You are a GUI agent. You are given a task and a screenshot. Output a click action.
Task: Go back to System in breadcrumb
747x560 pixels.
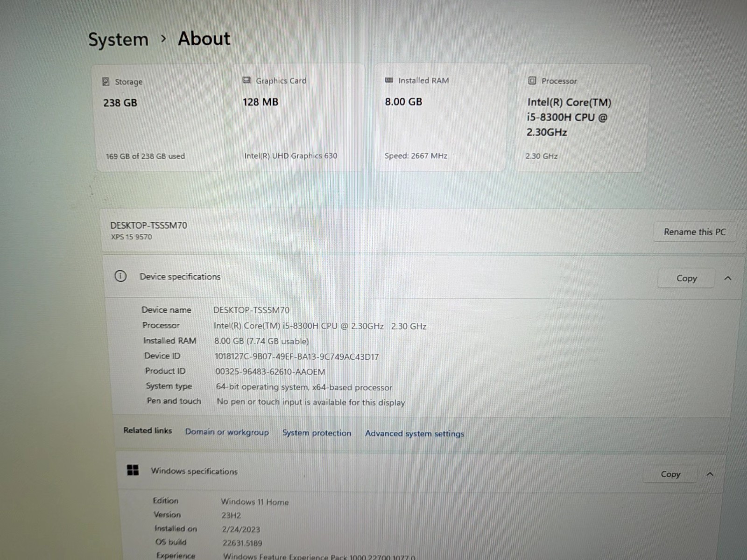[x=118, y=40]
